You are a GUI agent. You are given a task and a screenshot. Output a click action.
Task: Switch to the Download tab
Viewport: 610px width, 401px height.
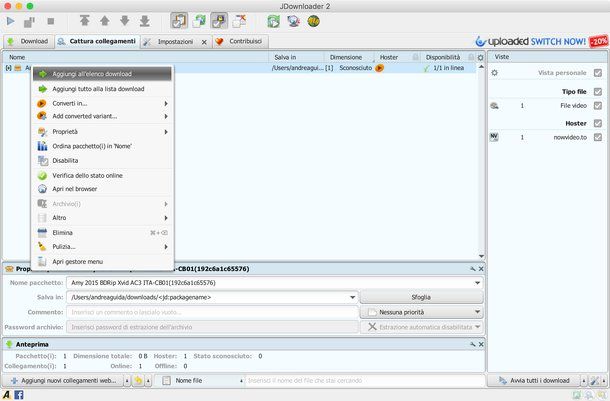click(28, 41)
